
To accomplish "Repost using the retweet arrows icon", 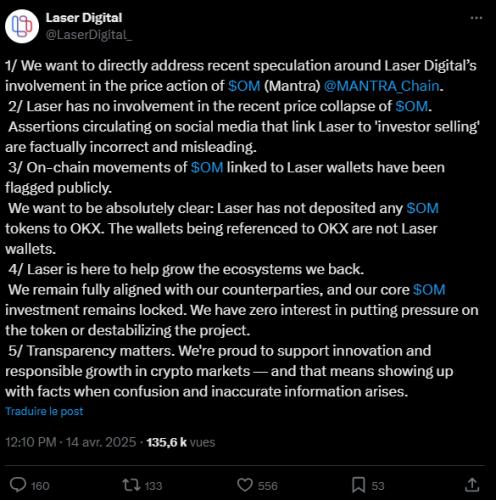I will 131,485.
